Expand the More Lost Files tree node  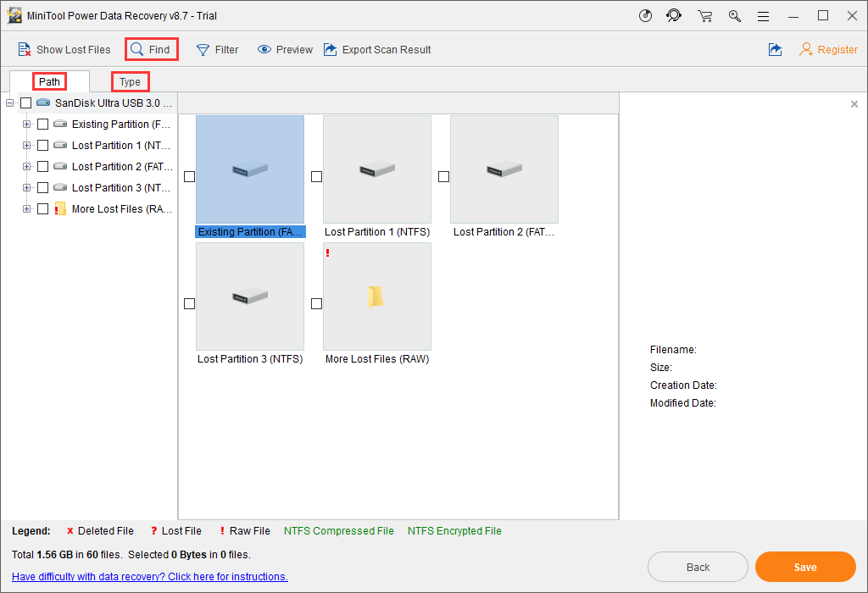point(26,209)
